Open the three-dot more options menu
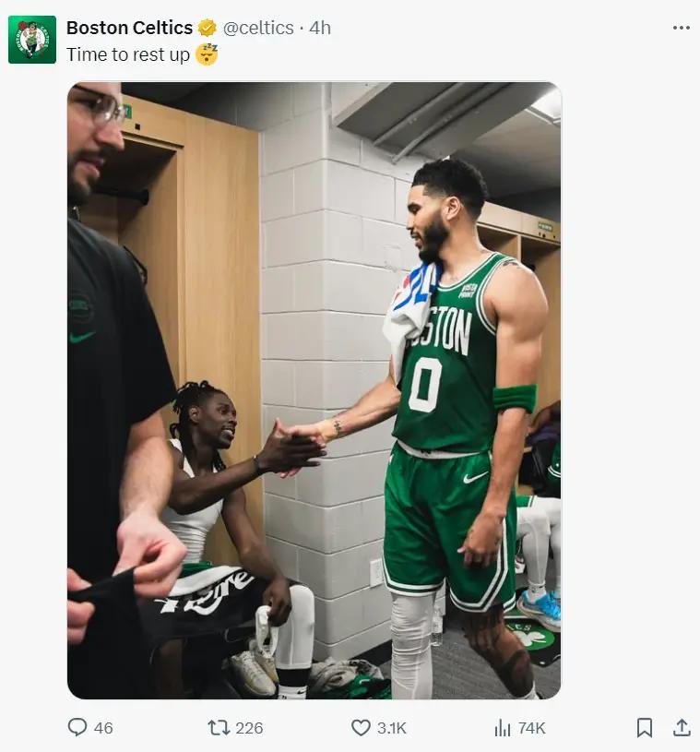This screenshot has height=752, width=700. pos(682,28)
